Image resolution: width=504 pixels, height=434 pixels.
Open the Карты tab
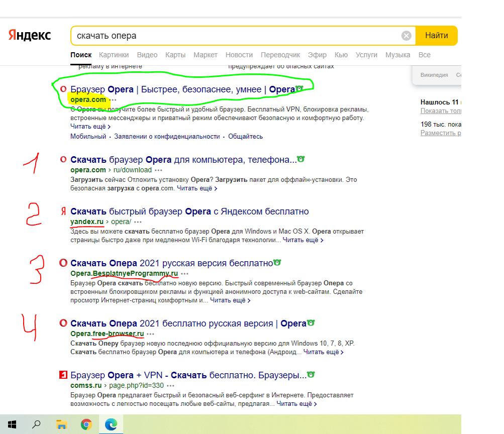point(175,55)
